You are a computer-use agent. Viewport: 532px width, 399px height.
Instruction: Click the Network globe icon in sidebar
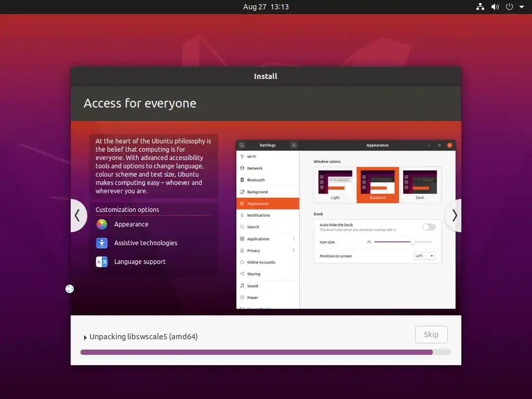coord(242,168)
